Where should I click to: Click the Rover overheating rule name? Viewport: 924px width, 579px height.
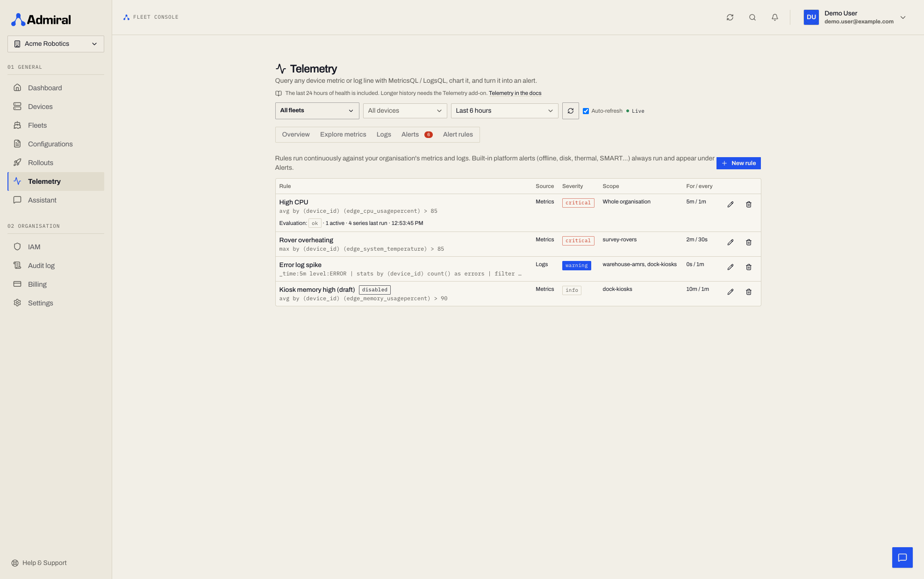tap(306, 240)
